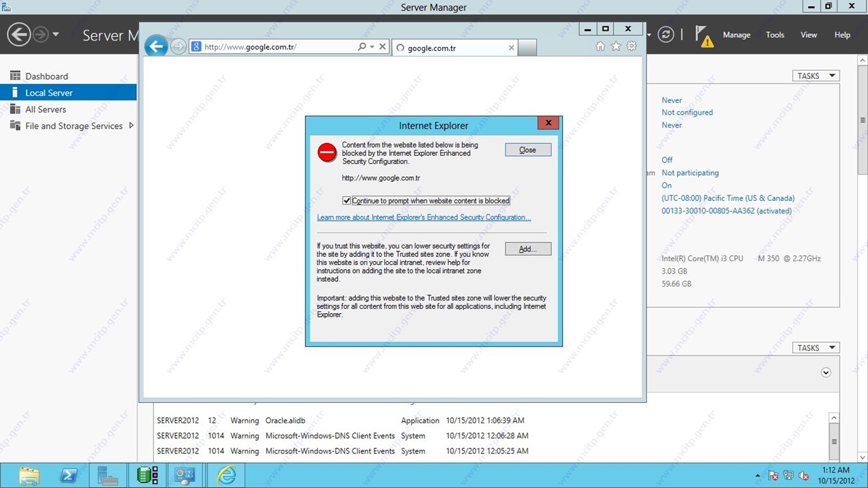The width and height of the screenshot is (868, 488).
Task: Show hidden tray icons arrow
Action: click(758, 476)
